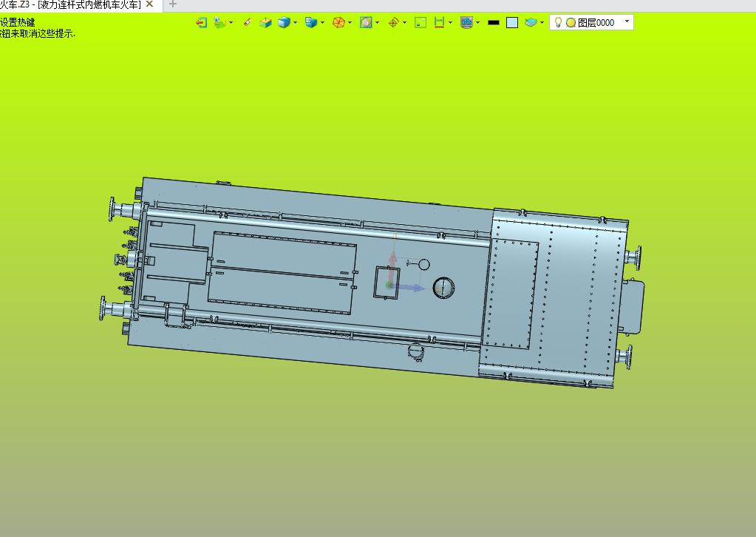Click the riveted cab roof panel
Image resolution: width=756 pixels, height=537 pixels.
(554, 297)
